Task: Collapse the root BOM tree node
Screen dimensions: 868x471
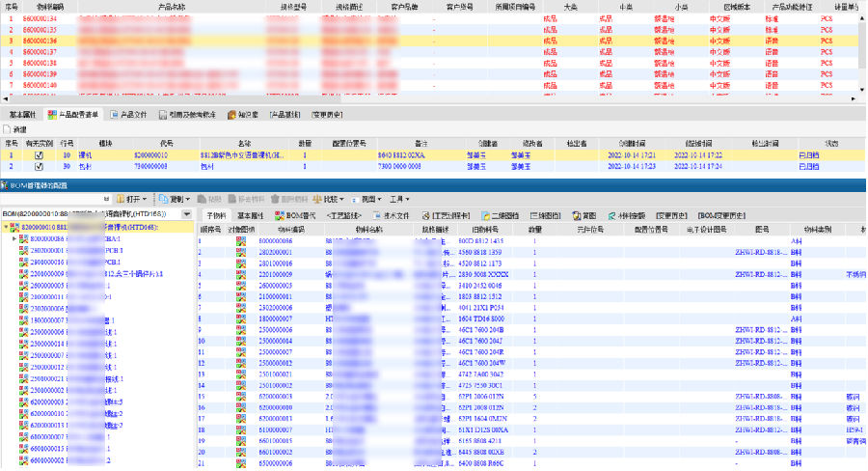Action: coord(7,228)
